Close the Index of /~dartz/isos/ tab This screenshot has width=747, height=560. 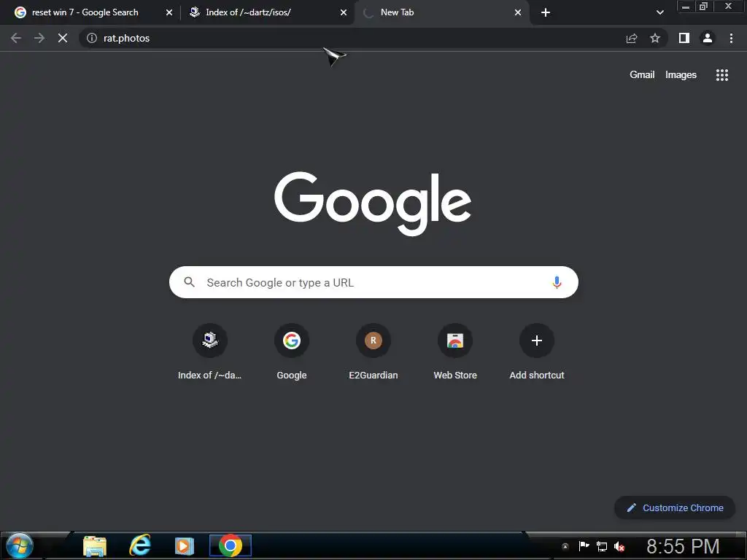point(344,13)
